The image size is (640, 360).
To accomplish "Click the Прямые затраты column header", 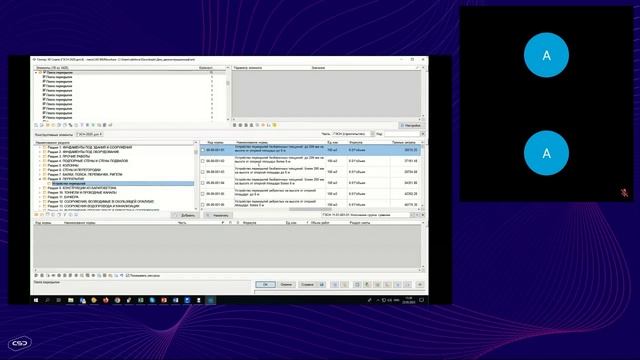I will click(404, 142).
